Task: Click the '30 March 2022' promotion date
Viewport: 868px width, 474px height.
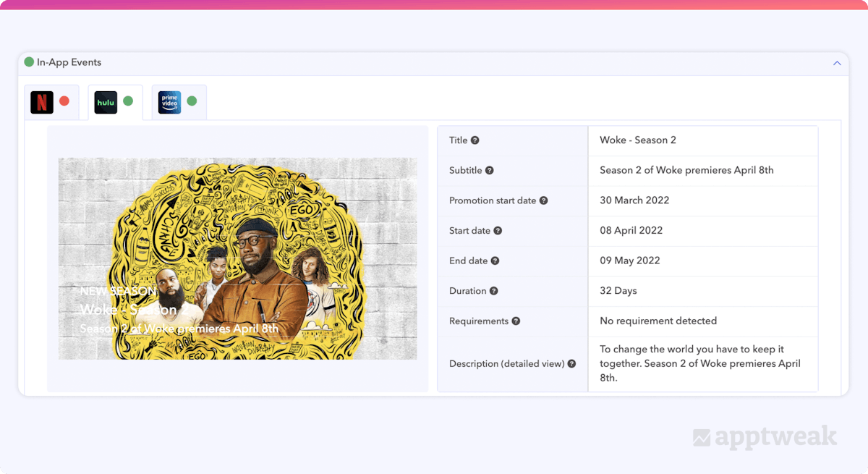Action: click(x=634, y=200)
